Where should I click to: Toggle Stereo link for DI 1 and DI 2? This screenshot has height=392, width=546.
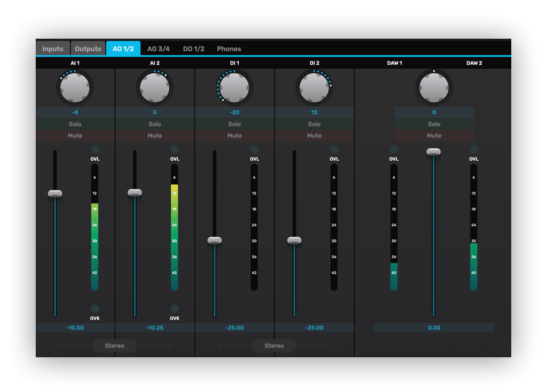(274, 345)
